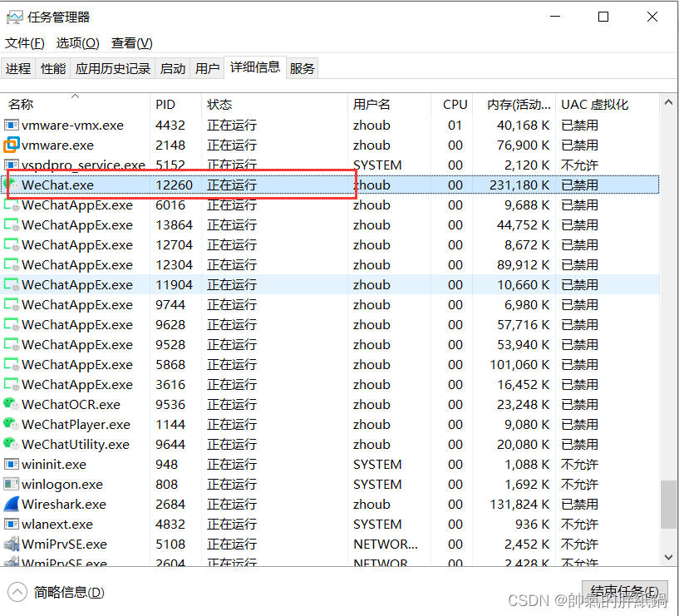This screenshot has height=616, width=679.
Task: Click icon of WeChatAppEx.exe PID 9628
Action: (12, 324)
